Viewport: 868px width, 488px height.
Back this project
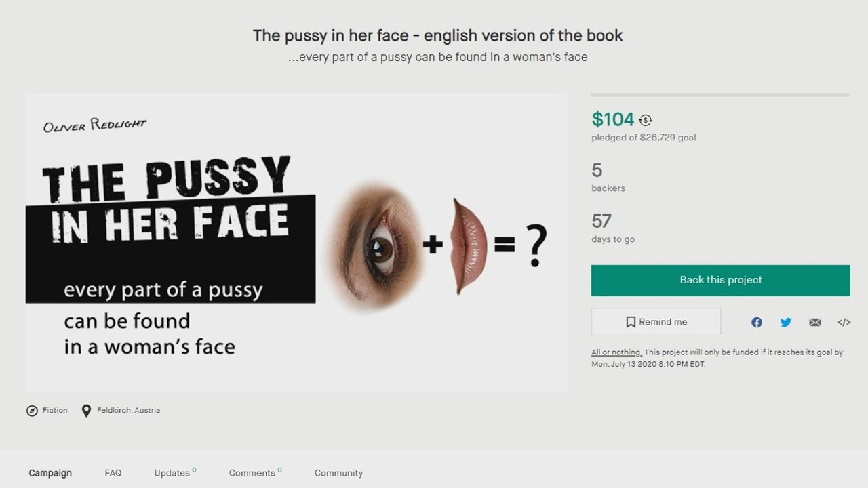(x=721, y=280)
